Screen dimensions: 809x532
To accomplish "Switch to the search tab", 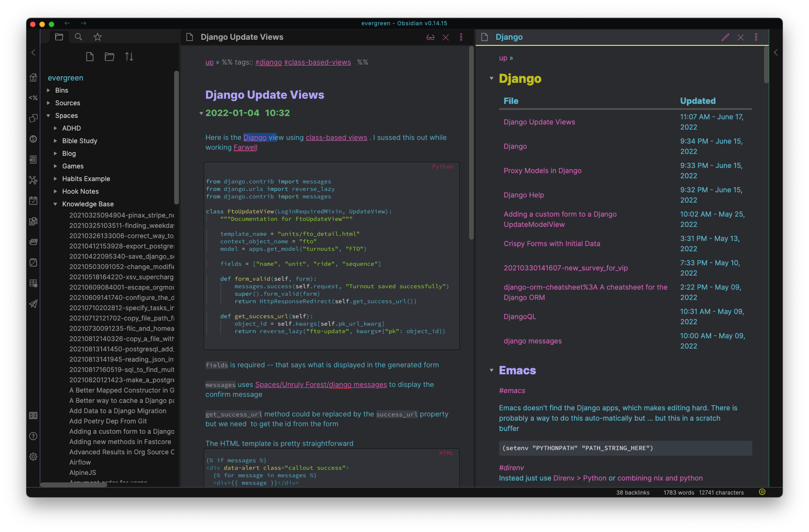I will [78, 36].
